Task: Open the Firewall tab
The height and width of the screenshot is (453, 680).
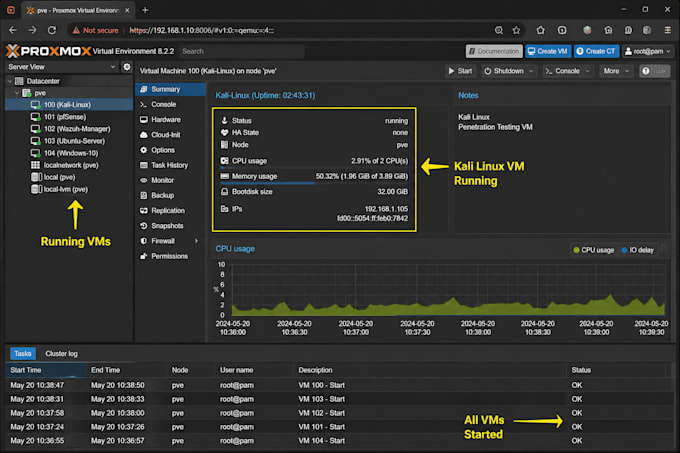Action: coord(170,241)
